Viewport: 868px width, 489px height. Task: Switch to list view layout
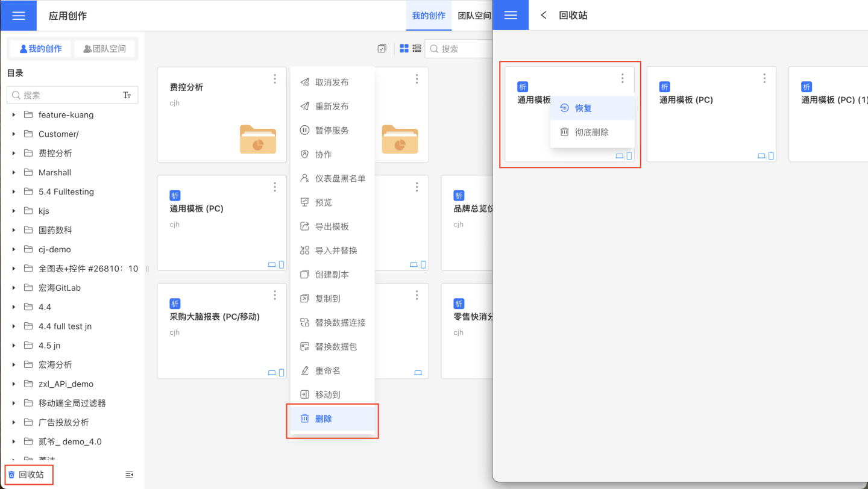click(417, 49)
